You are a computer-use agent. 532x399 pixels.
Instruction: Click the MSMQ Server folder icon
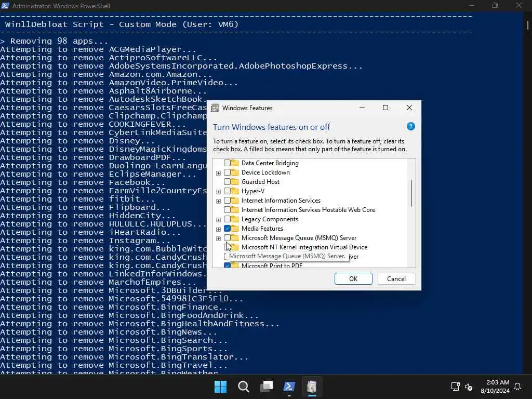click(235, 238)
